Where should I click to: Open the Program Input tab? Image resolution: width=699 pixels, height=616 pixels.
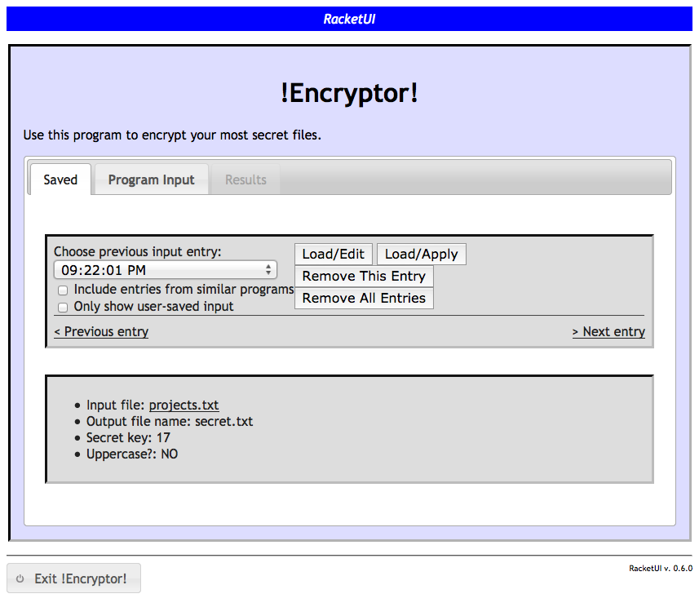(151, 179)
